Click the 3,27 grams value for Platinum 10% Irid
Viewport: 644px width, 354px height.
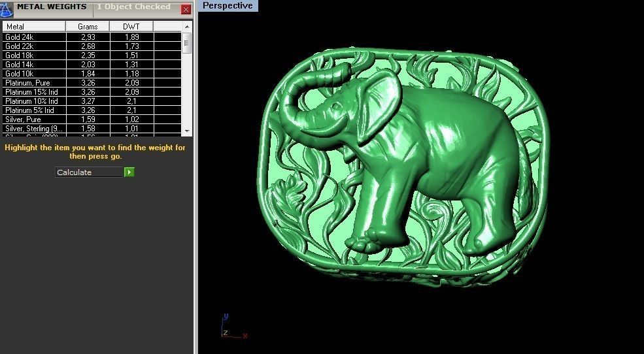tap(88, 101)
